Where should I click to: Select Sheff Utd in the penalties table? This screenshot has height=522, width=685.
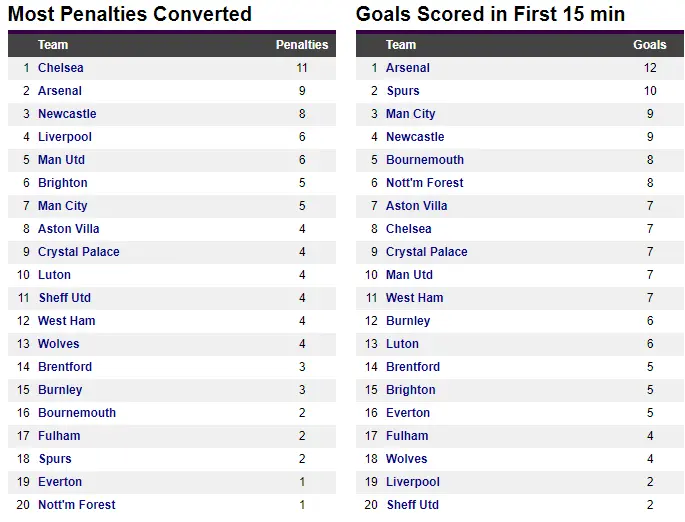[65, 298]
